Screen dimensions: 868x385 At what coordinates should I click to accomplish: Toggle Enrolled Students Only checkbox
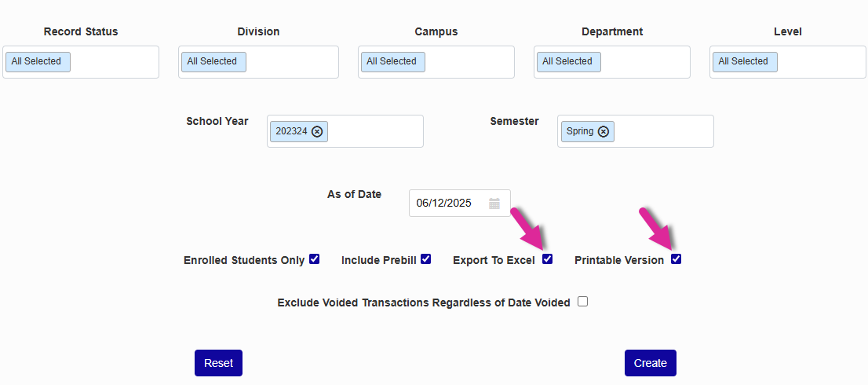[315, 259]
